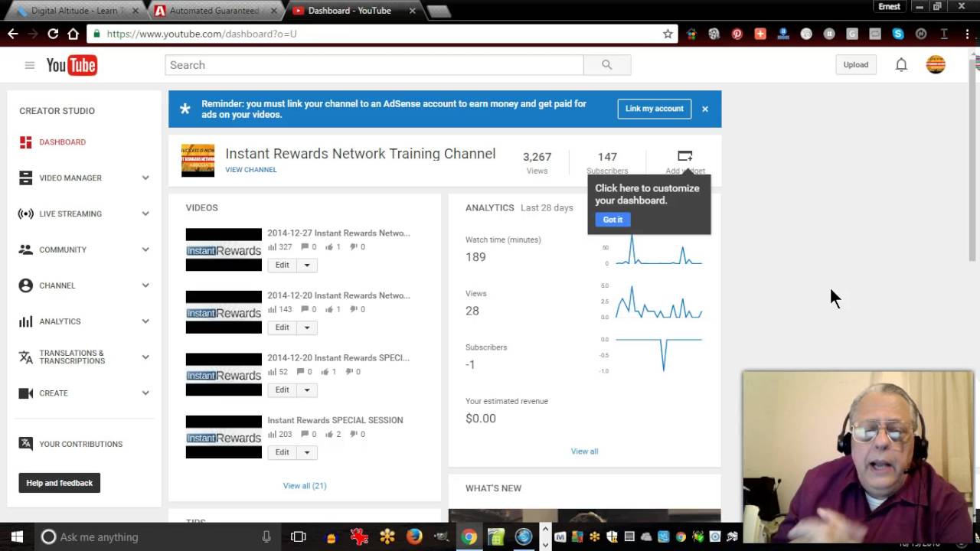The height and width of the screenshot is (551, 980).
Task: Click the View Channel link
Action: tap(251, 170)
